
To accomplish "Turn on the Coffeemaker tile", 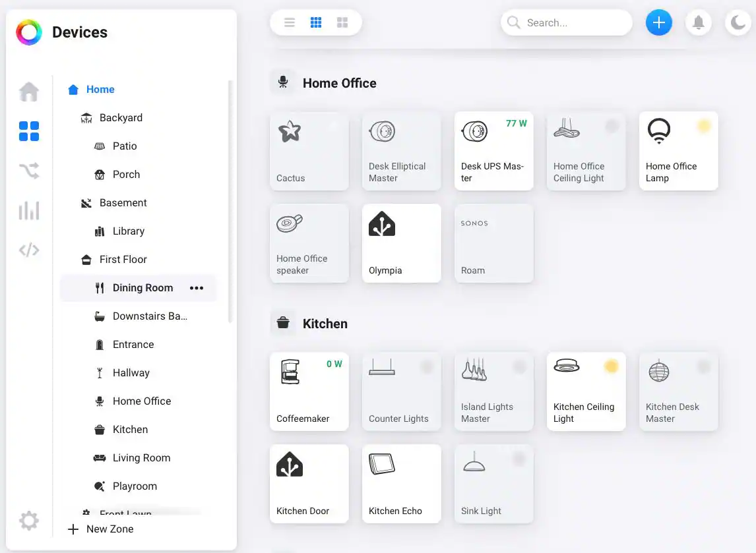I will pyautogui.click(x=309, y=392).
